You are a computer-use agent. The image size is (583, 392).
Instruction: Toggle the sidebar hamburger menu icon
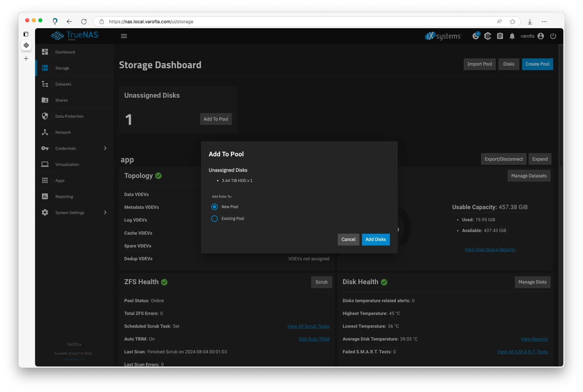pyautogui.click(x=124, y=36)
